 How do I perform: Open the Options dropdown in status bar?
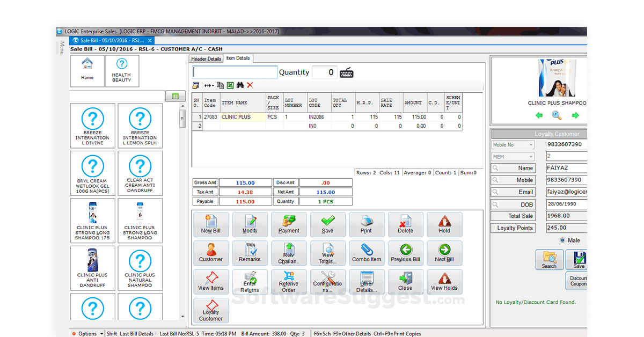(89, 334)
